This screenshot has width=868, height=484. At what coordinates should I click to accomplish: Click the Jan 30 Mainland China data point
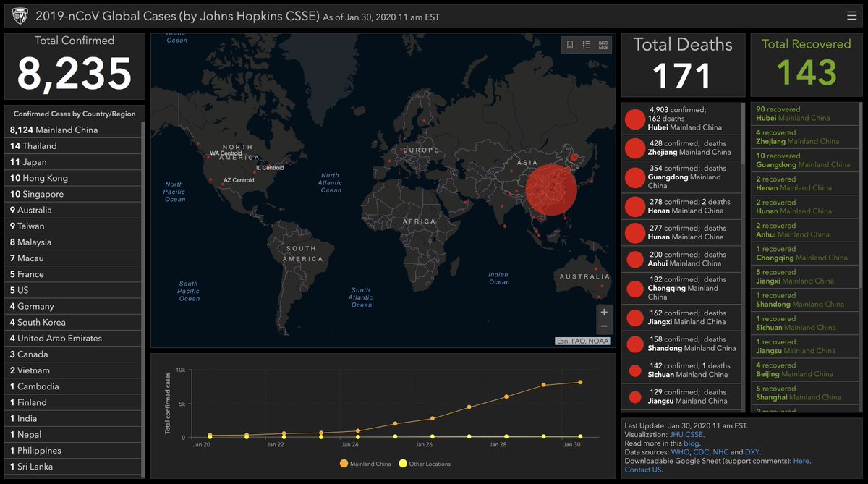pos(580,383)
